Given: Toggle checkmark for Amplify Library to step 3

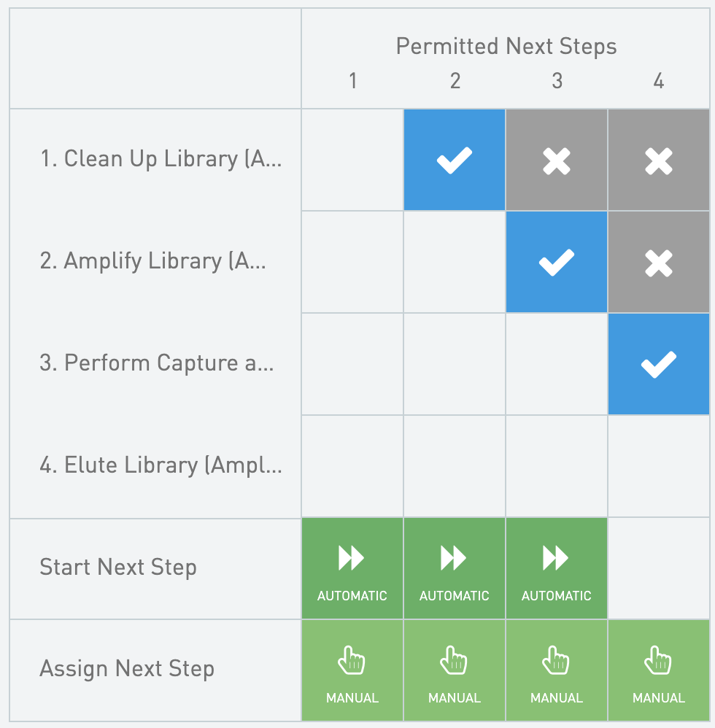Looking at the screenshot, I should [x=556, y=262].
